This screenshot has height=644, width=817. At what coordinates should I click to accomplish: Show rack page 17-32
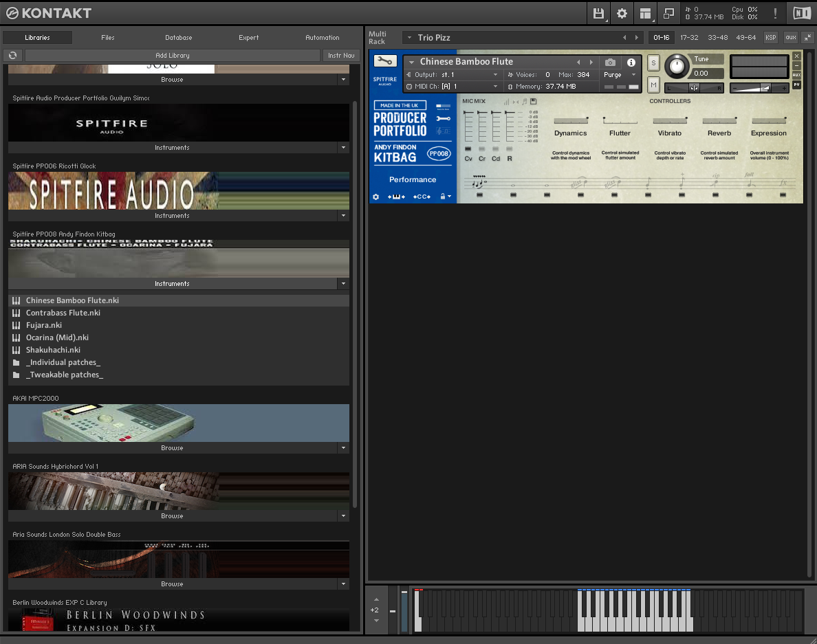coord(689,38)
